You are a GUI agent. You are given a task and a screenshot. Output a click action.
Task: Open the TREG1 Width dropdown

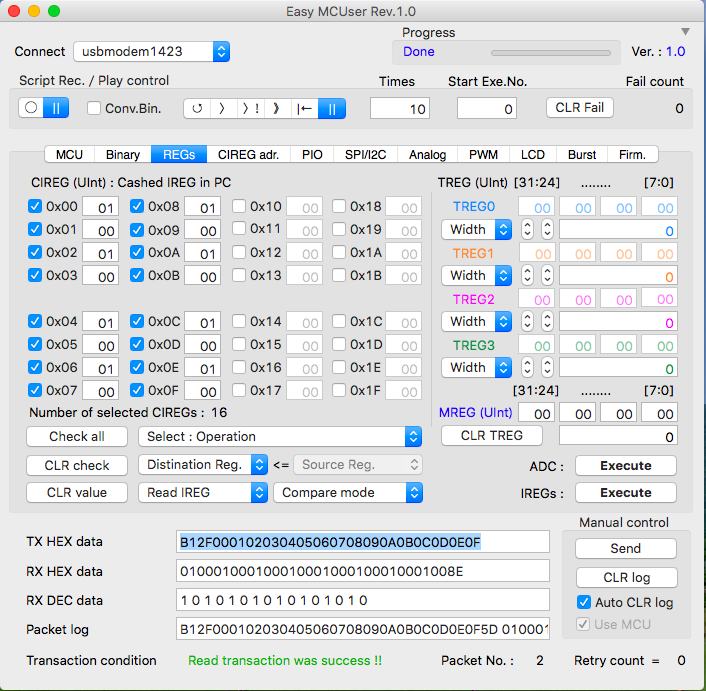(476, 275)
